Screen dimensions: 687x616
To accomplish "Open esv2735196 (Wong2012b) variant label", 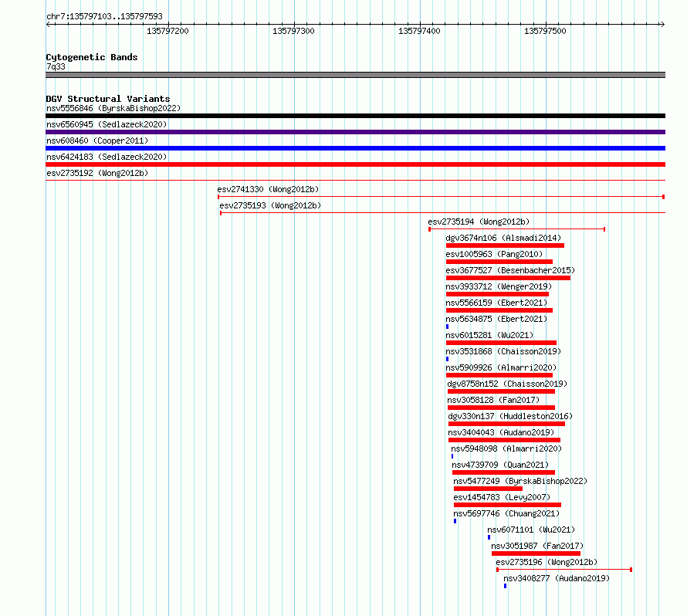I will tap(547, 562).
